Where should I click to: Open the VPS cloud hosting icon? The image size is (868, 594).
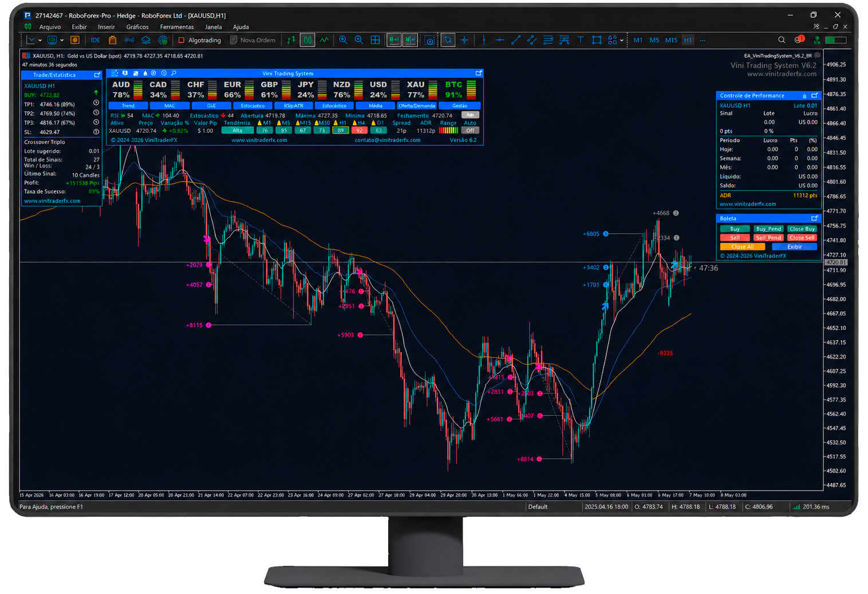(146, 40)
